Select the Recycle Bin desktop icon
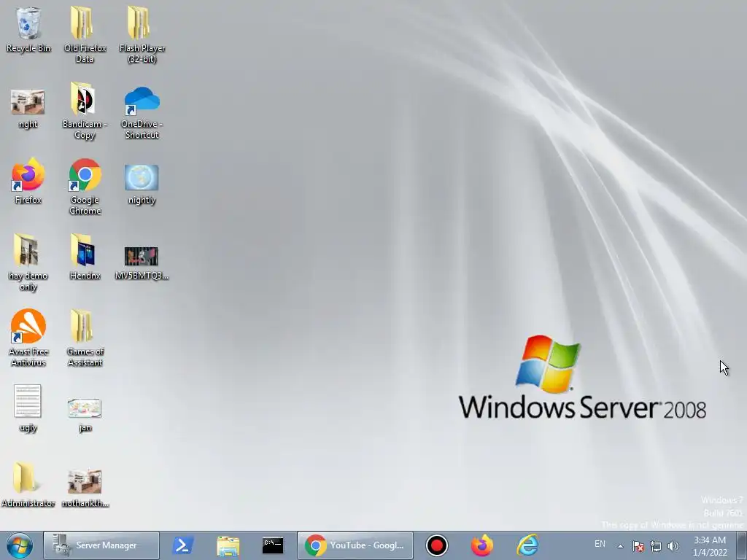 coord(28,30)
